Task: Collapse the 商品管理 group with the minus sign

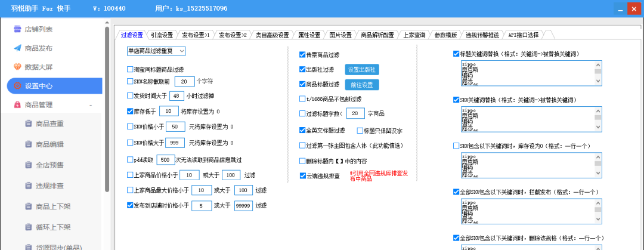Action: click(x=91, y=105)
